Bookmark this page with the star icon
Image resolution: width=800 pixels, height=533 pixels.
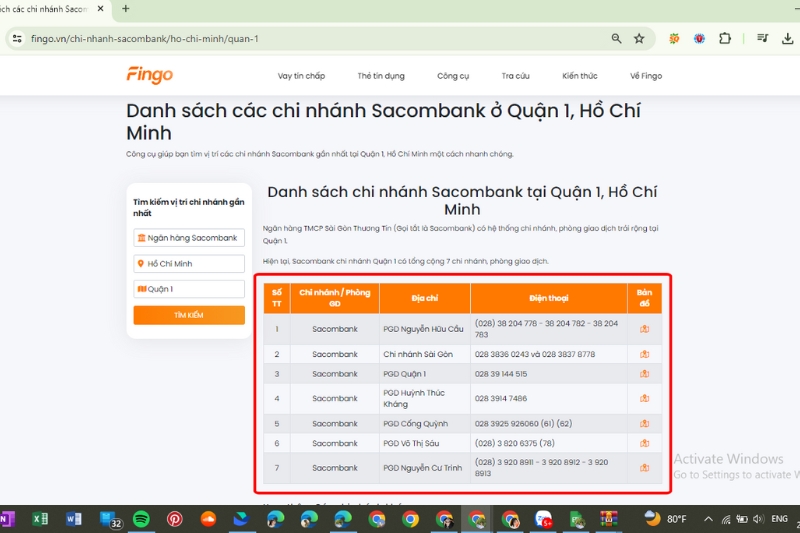tap(639, 38)
